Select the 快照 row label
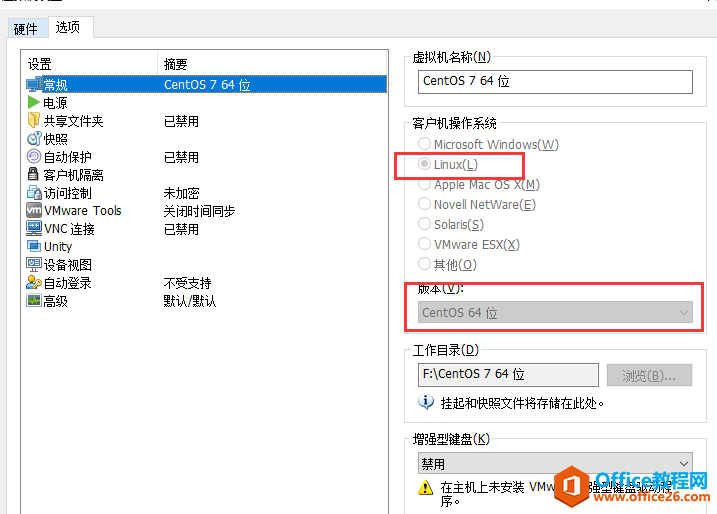Image resolution: width=717 pixels, height=514 pixels. coord(55,139)
